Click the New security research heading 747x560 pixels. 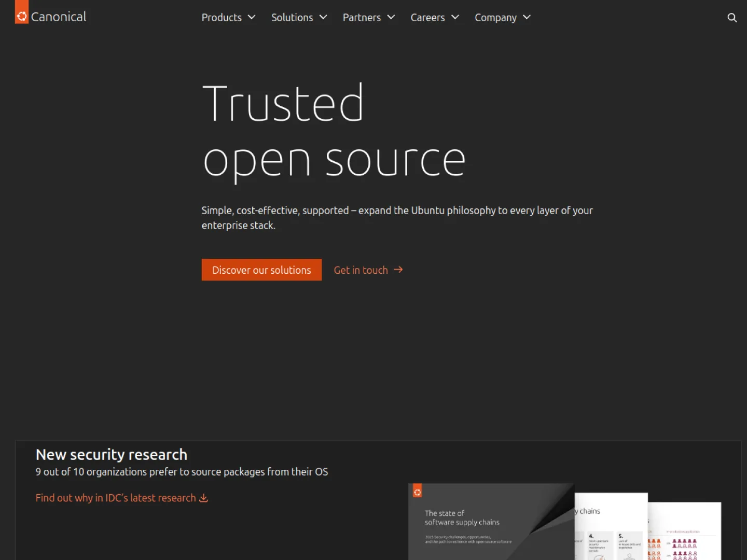[112, 454]
